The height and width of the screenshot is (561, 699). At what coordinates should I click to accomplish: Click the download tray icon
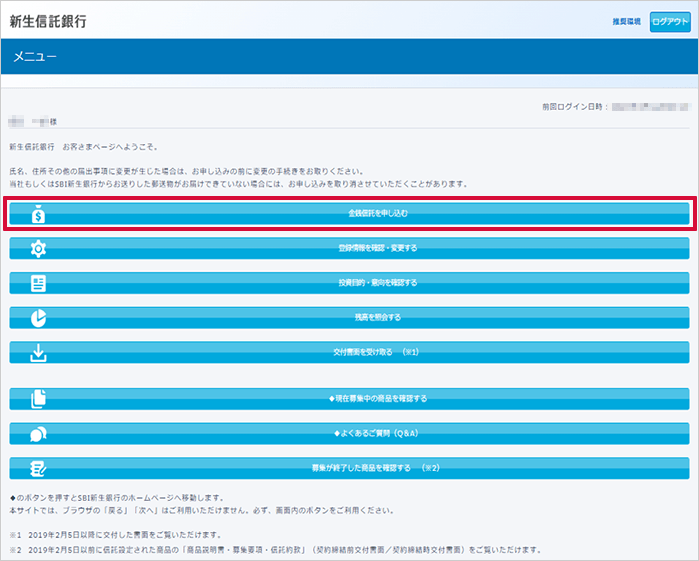pos(38,352)
